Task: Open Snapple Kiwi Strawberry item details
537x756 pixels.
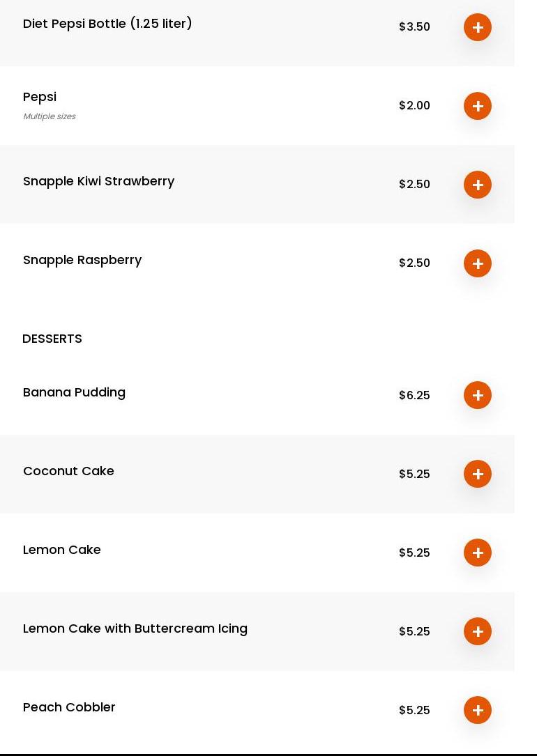Action: (98, 181)
